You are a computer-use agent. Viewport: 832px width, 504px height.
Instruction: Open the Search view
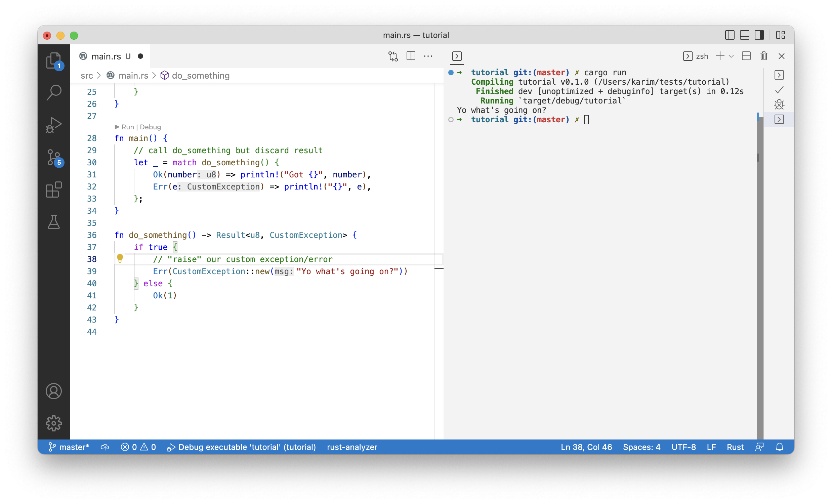(54, 92)
